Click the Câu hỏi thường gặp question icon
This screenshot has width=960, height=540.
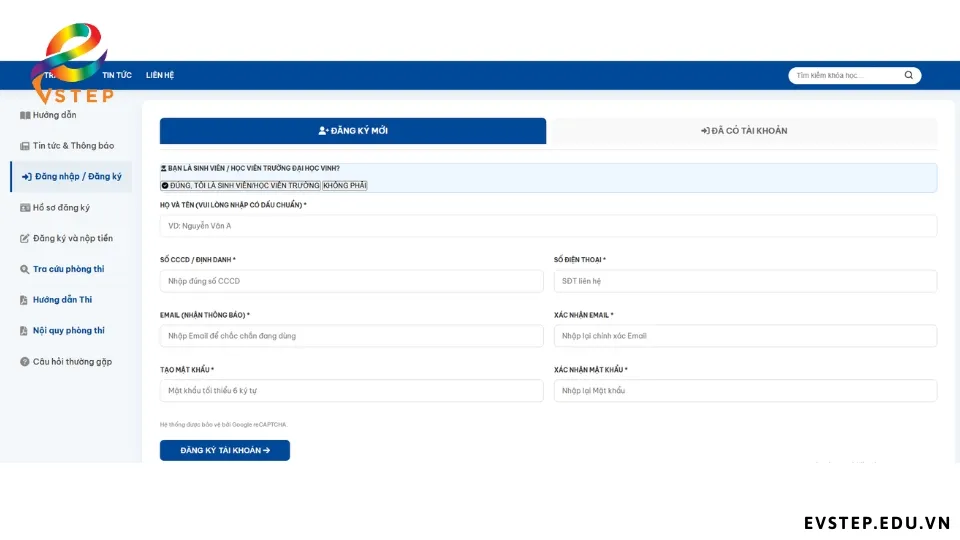click(24, 362)
